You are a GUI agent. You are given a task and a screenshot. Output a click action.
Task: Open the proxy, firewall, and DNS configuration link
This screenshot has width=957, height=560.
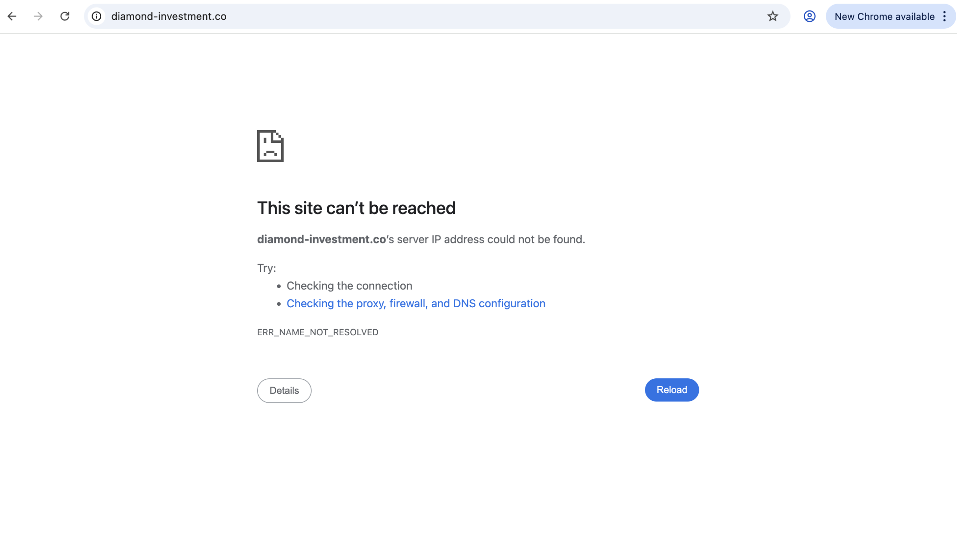click(x=416, y=303)
